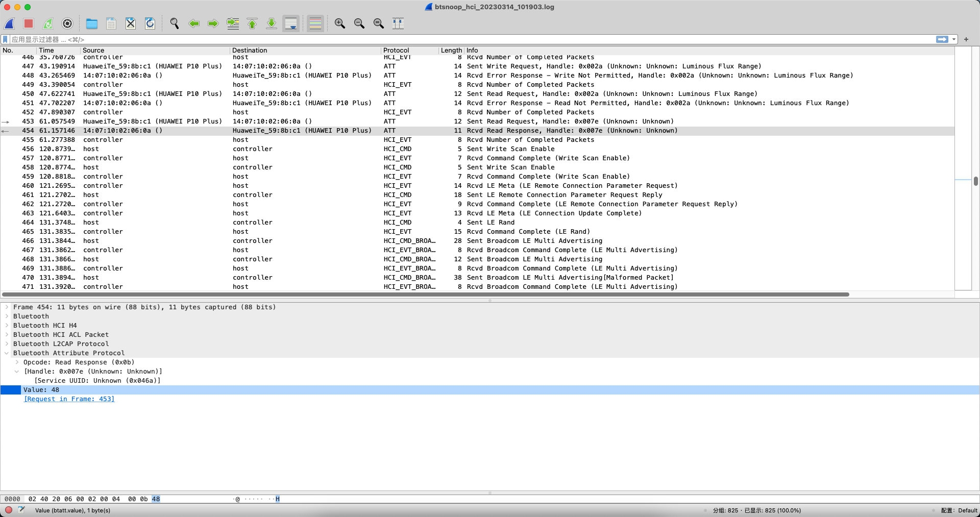Add a display filter button with plus
This screenshot has height=517, width=980.
click(966, 39)
